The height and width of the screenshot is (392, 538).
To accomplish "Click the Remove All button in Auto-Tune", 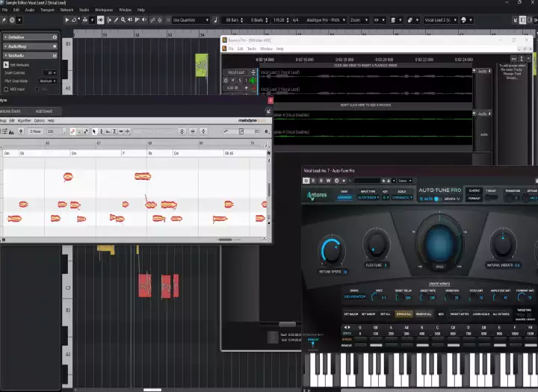I will (425, 314).
